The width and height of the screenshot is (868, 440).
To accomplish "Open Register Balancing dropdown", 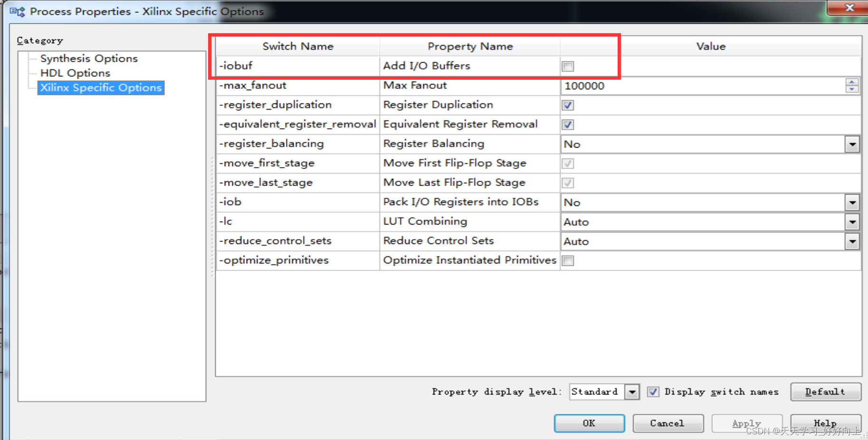I will [x=852, y=144].
